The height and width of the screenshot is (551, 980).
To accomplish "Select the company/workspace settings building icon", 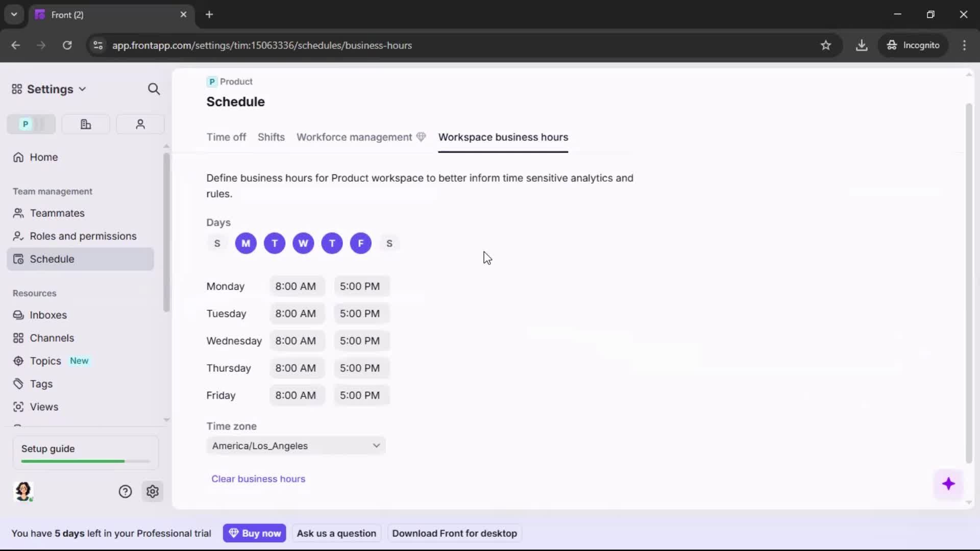I will coord(85,124).
